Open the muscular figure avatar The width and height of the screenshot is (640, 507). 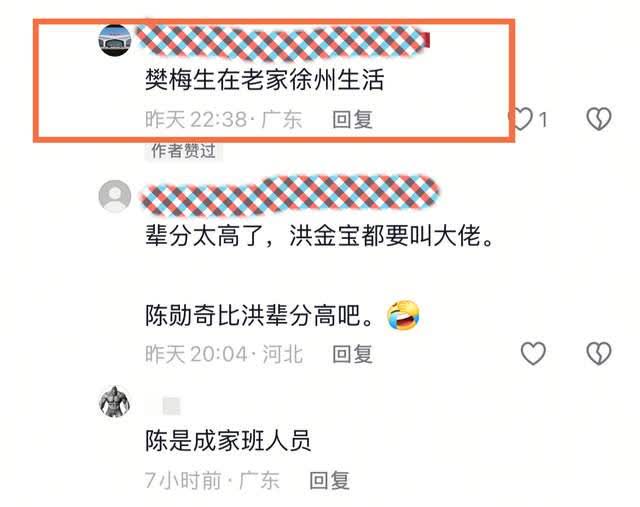click(115, 402)
